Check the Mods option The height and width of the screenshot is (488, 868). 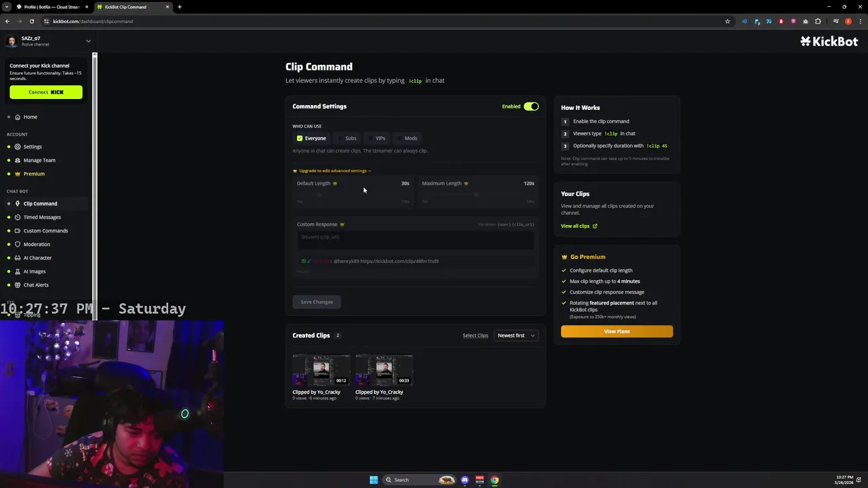pos(400,138)
